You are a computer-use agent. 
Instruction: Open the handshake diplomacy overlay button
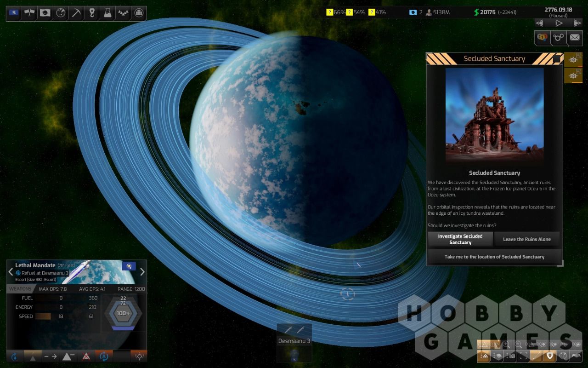pos(576,356)
